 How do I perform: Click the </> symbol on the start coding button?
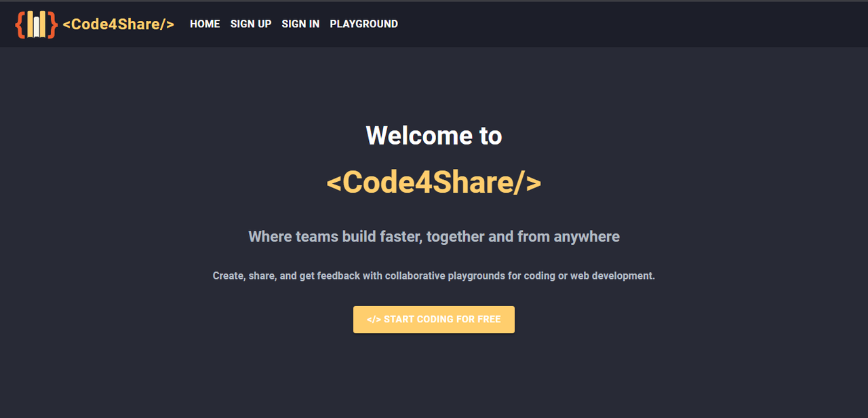(374, 320)
